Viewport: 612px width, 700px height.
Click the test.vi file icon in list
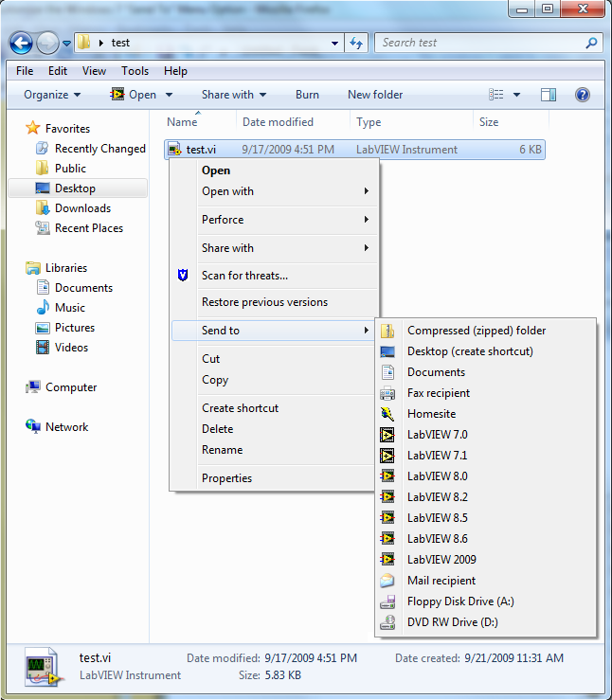(174, 149)
